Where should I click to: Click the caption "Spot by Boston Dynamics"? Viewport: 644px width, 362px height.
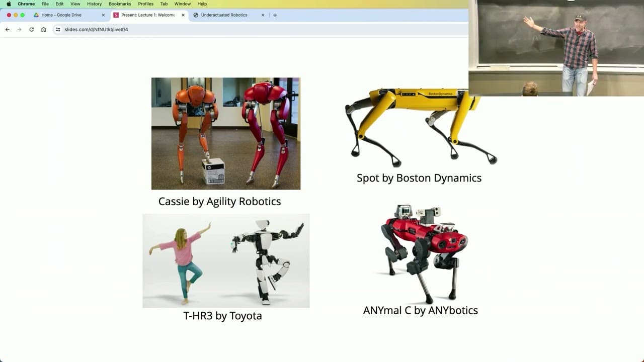click(419, 178)
